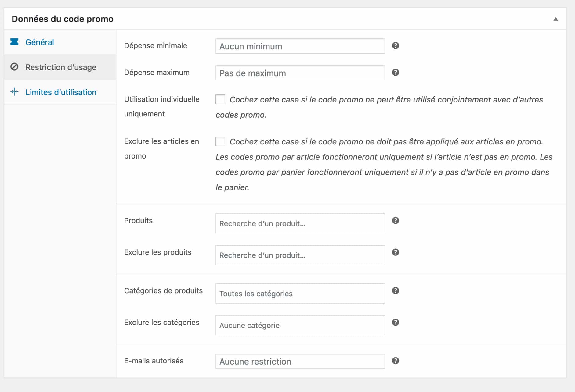
Task: Collapse the Données du code promo panel
Action: pyautogui.click(x=556, y=19)
